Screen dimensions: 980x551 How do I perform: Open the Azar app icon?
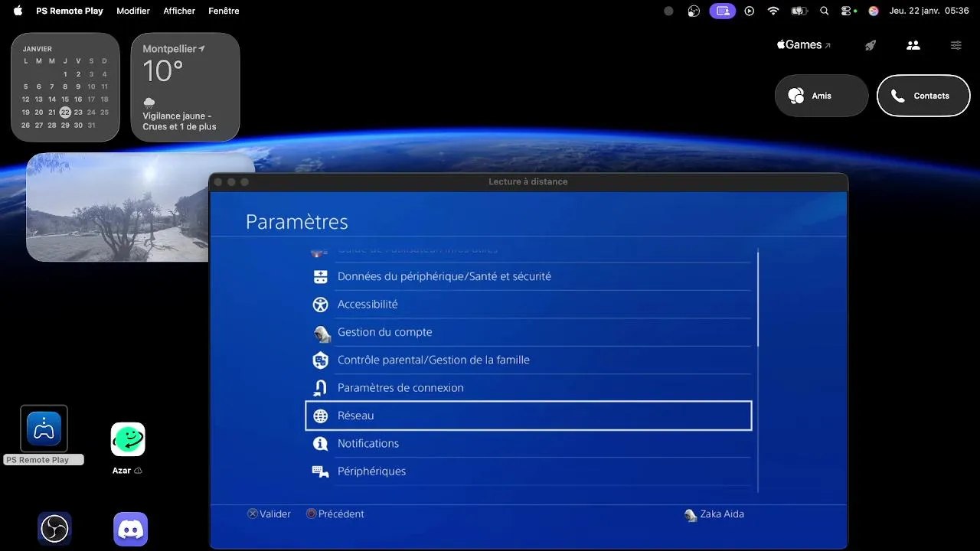click(128, 439)
